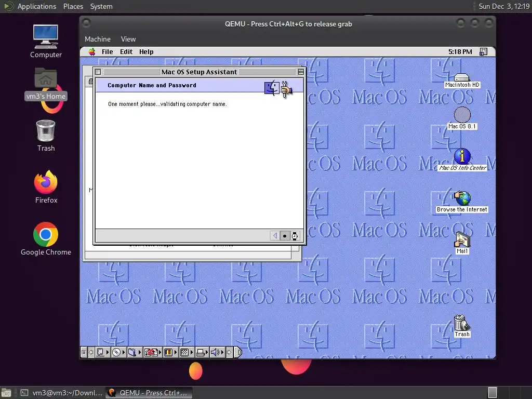Open the File Sharing Control Strip module
The width and height of the screenshot is (532, 399).
(x=135, y=352)
